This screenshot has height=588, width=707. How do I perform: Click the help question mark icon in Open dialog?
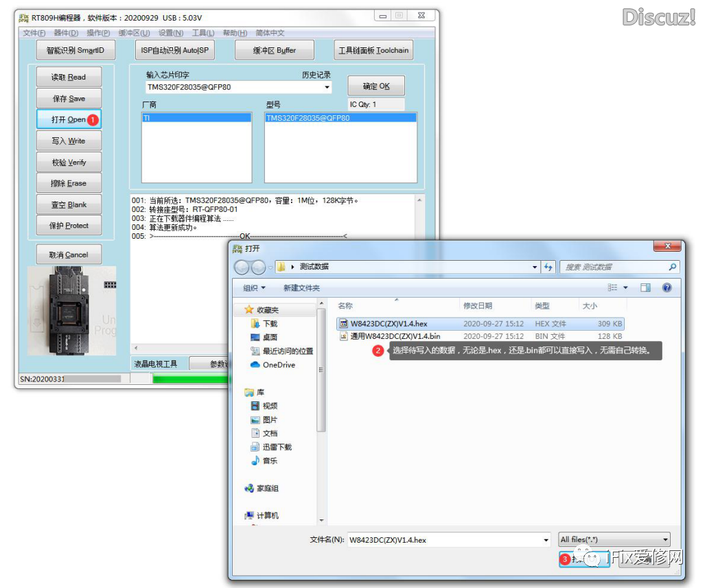(666, 288)
